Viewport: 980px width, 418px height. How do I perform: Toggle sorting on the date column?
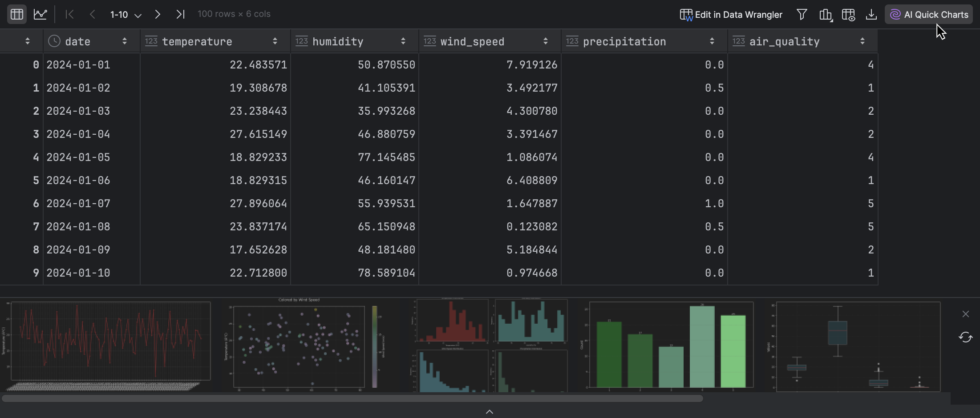[125, 41]
